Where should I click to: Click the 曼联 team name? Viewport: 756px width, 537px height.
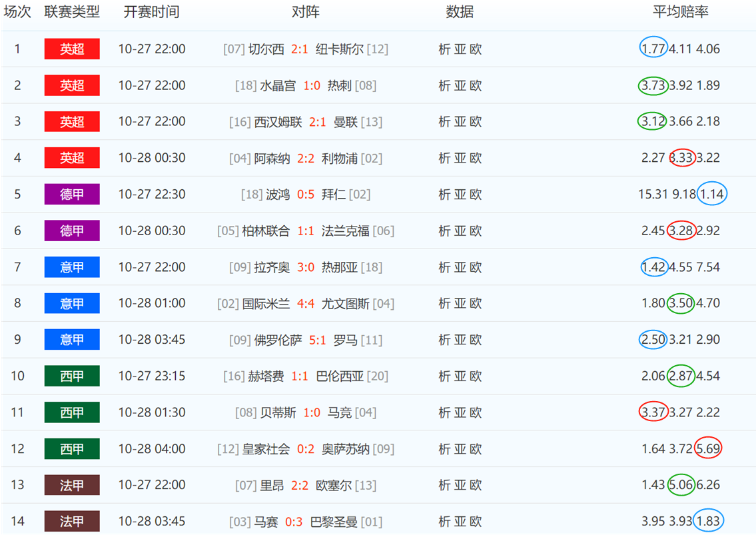click(x=346, y=121)
